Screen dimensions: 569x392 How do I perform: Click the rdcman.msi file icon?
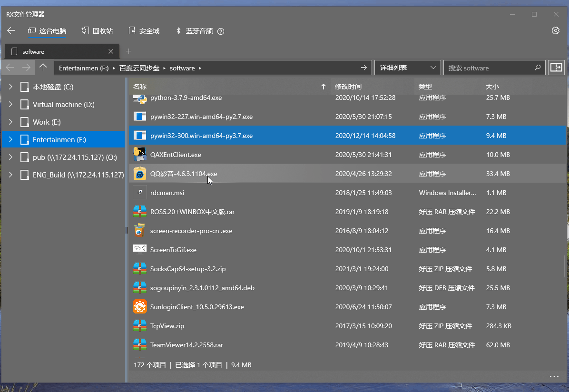tap(140, 193)
